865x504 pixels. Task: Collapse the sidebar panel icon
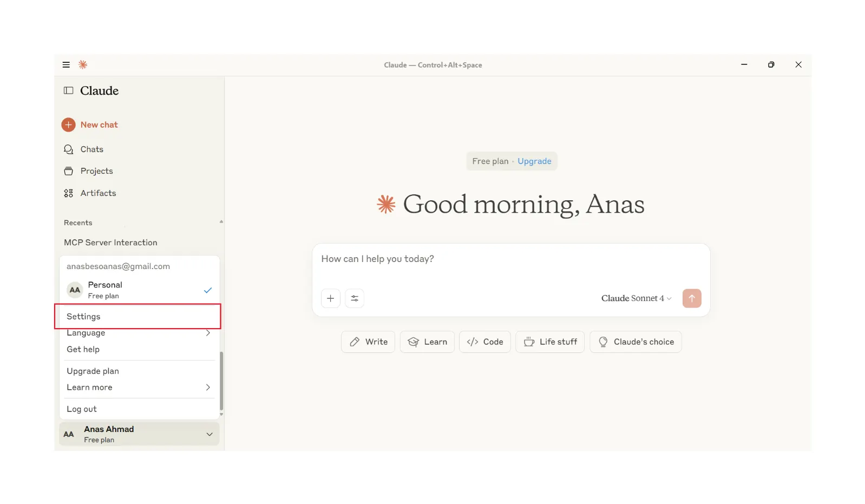tap(69, 90)
